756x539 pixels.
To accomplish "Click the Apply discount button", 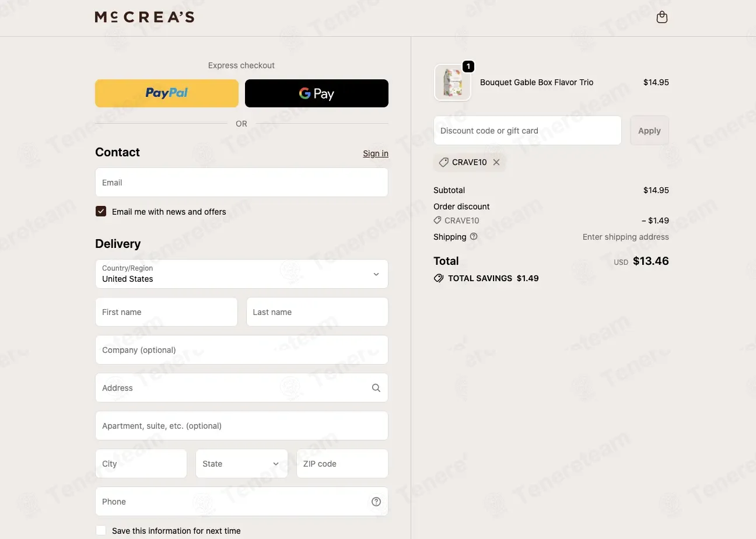I will [649, 131].
